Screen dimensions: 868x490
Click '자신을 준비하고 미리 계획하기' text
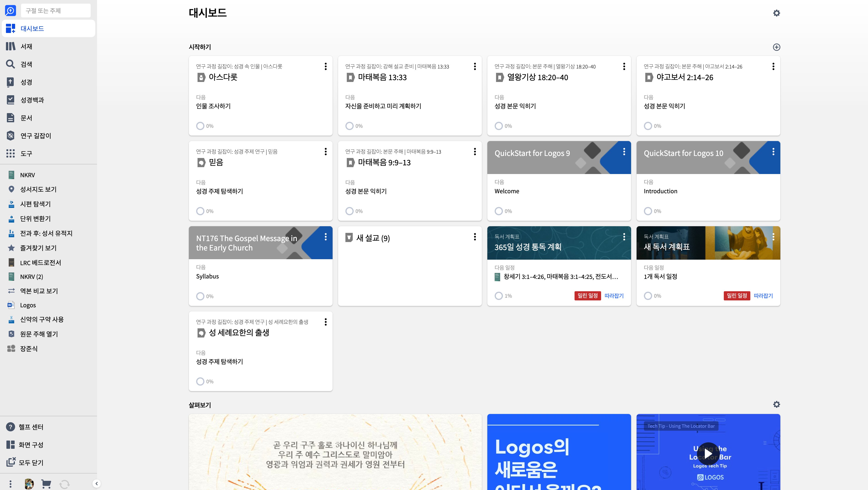pyautogui.click(x=383, y=106)
